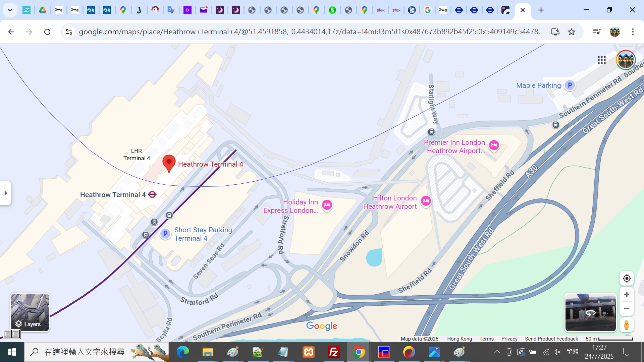Bookmark this page with the star
Viewport: 644px width, 362px height.
coord(572,32)
